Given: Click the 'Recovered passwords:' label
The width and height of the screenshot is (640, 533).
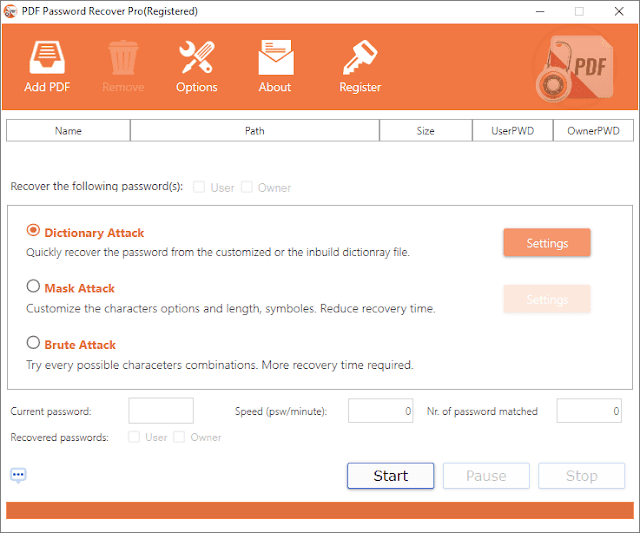Looking at the screenshot, I should 60,438.
